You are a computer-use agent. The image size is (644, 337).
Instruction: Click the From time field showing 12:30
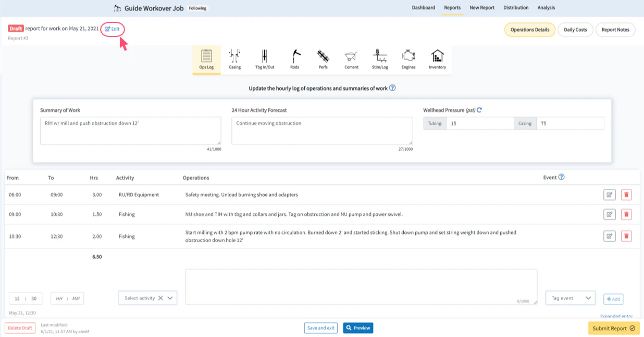[x=26, y=298]
